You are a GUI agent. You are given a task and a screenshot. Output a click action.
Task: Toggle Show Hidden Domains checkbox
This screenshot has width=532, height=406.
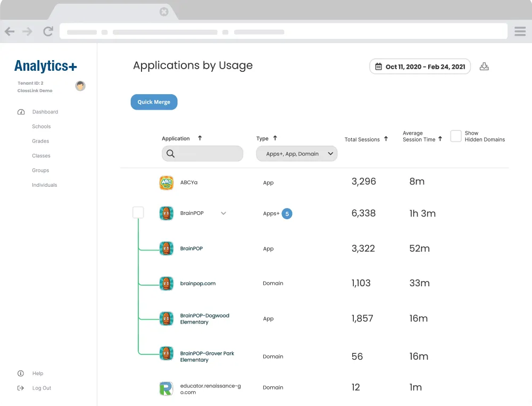456,136
